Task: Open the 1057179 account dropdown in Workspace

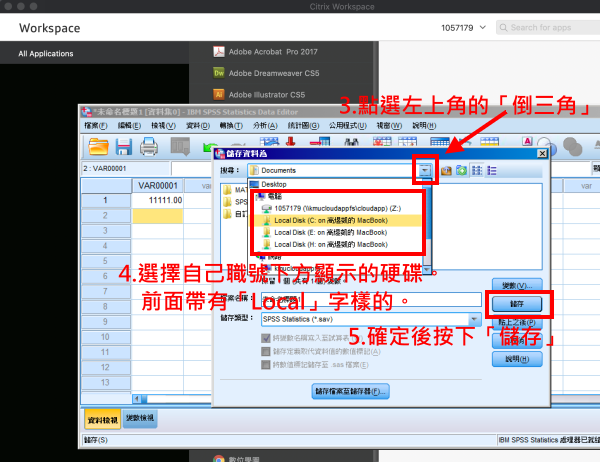Action: pos(463,28)
